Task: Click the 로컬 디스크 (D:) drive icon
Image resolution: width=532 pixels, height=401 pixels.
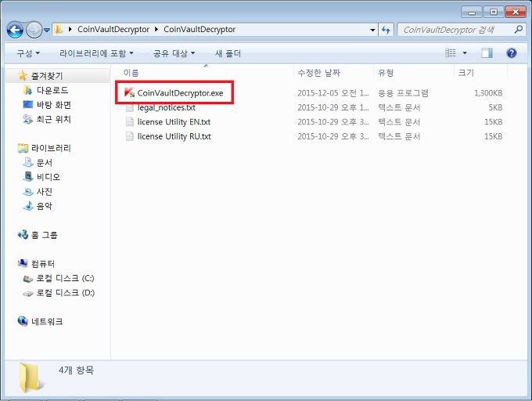Action: 28,294
